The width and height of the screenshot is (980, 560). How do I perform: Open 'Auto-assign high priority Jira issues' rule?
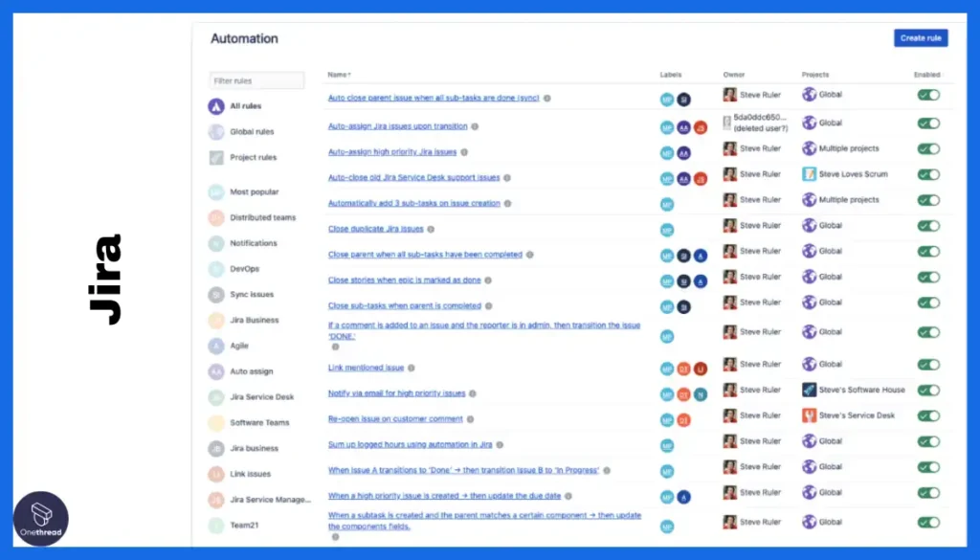pyautogui.click(x=391, y=152)
